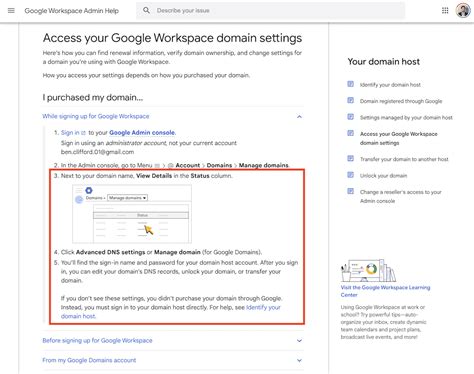Screen dimensions: 474x374
Task: Click the article icon beside Unlock your domain
Action: click(351, 175)
